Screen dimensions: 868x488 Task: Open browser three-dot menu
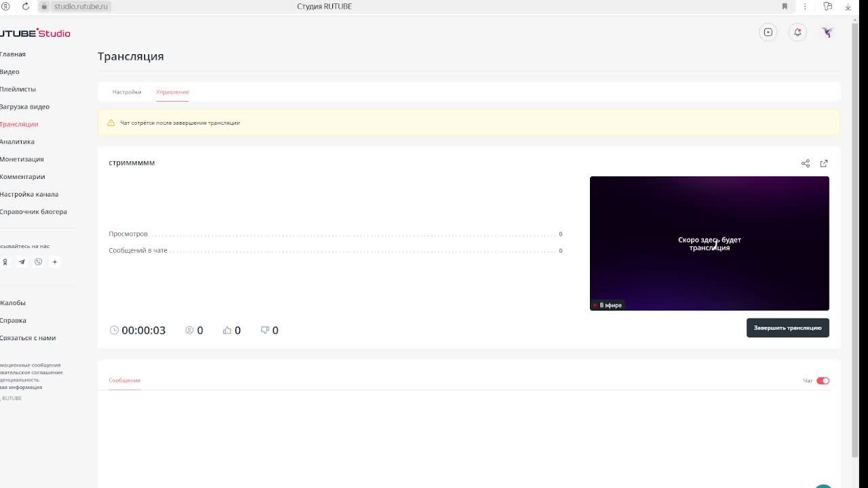pos(805,6)
